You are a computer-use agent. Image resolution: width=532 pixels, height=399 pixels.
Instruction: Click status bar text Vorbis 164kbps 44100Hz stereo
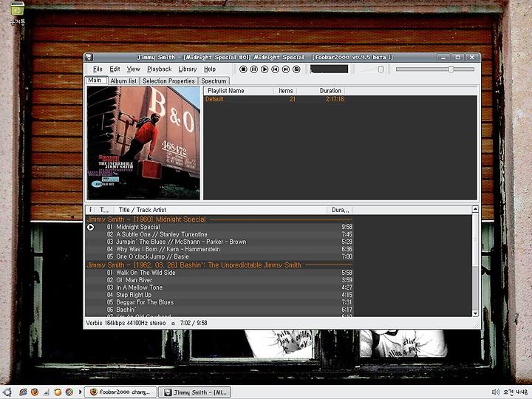(126, 323)
